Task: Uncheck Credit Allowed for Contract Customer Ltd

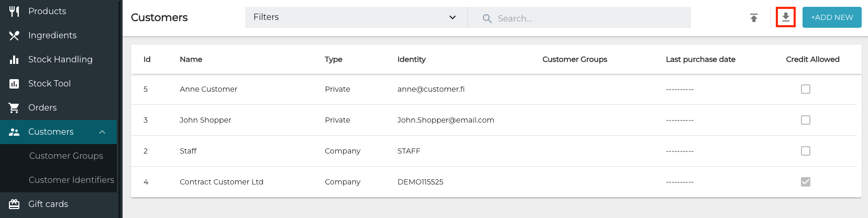Action: [805, 182]
